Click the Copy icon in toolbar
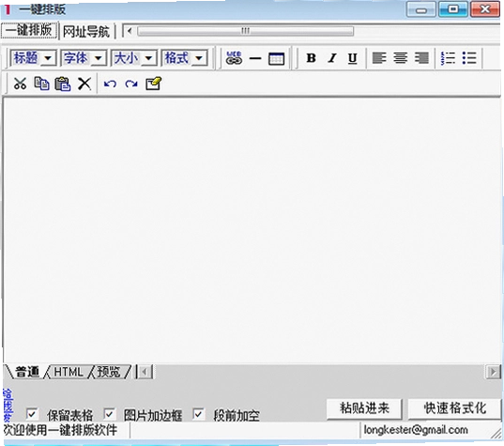The image size is (504, 446). pos(42,84)
